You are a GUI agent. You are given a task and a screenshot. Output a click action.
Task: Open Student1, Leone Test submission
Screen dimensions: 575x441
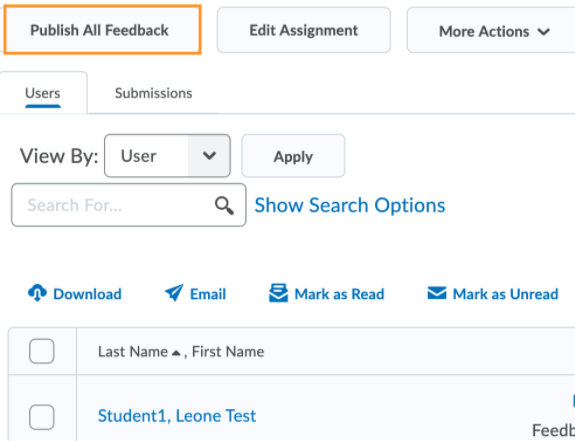(x=177, y=416)
